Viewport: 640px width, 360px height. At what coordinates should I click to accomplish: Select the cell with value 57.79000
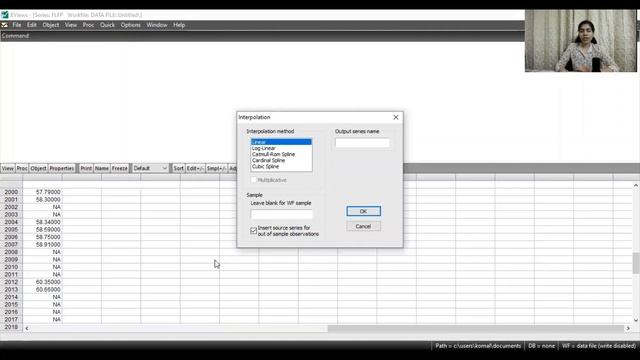tap(42, 192)
